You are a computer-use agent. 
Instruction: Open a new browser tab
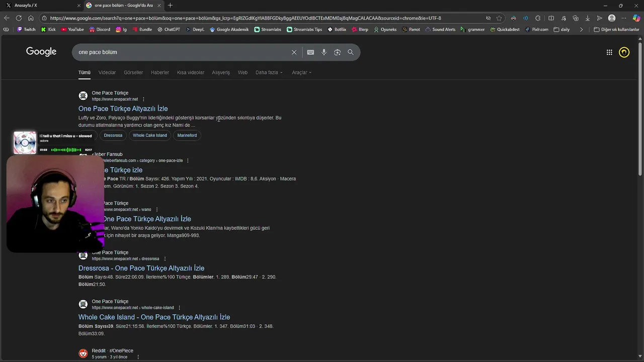point(170,6)
